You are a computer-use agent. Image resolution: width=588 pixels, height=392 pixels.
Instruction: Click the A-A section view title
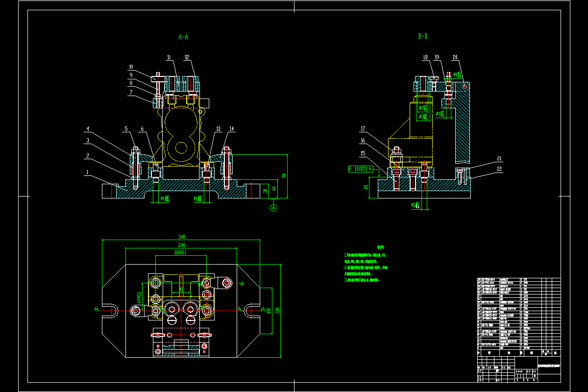tap(184, 37)
